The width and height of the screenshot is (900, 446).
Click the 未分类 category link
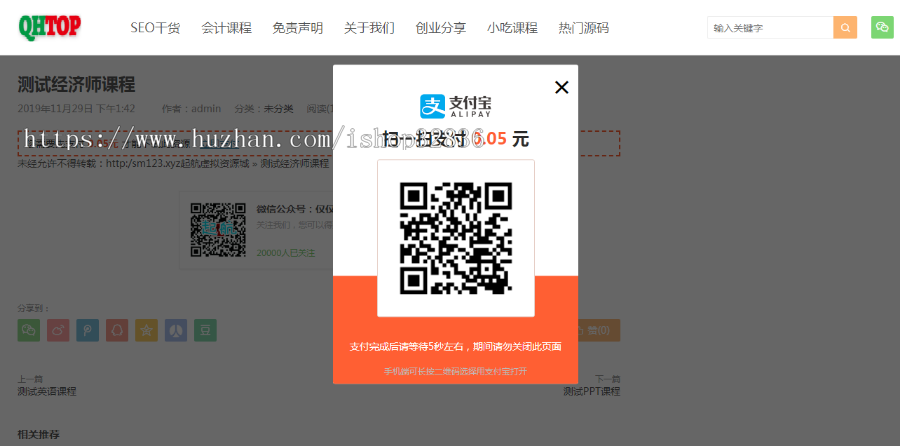(278, 108)
